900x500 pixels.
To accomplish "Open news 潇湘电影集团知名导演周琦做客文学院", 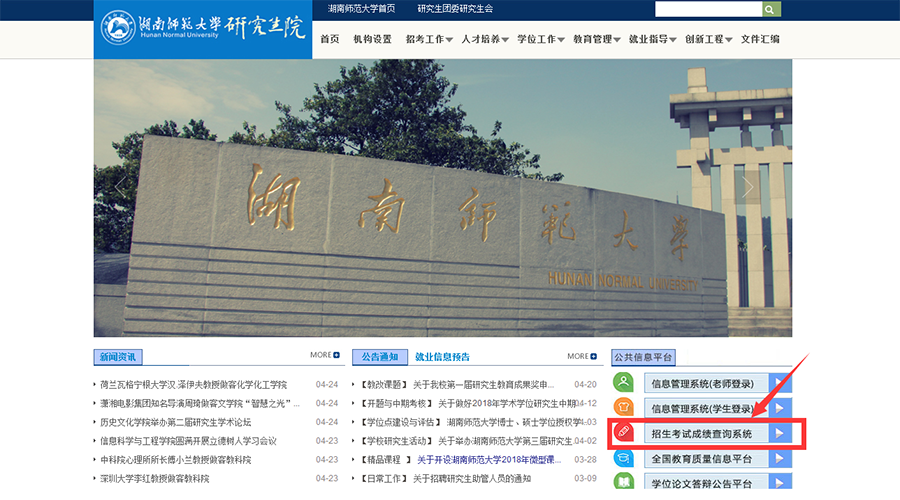I will pyautogui.click(x=200, y=404).
